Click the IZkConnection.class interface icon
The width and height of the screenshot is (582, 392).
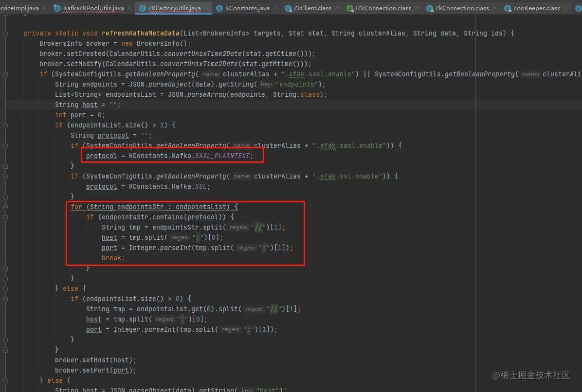tap(350, 8)
